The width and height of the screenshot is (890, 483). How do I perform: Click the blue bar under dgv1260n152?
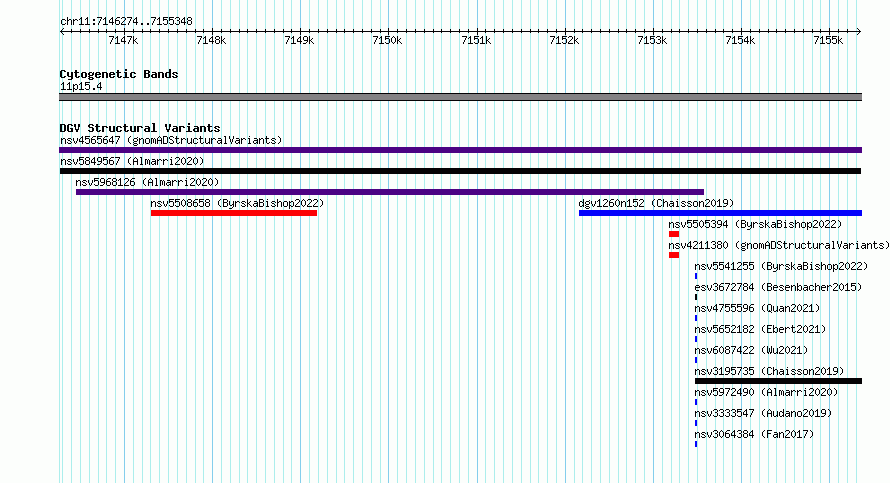720,213
